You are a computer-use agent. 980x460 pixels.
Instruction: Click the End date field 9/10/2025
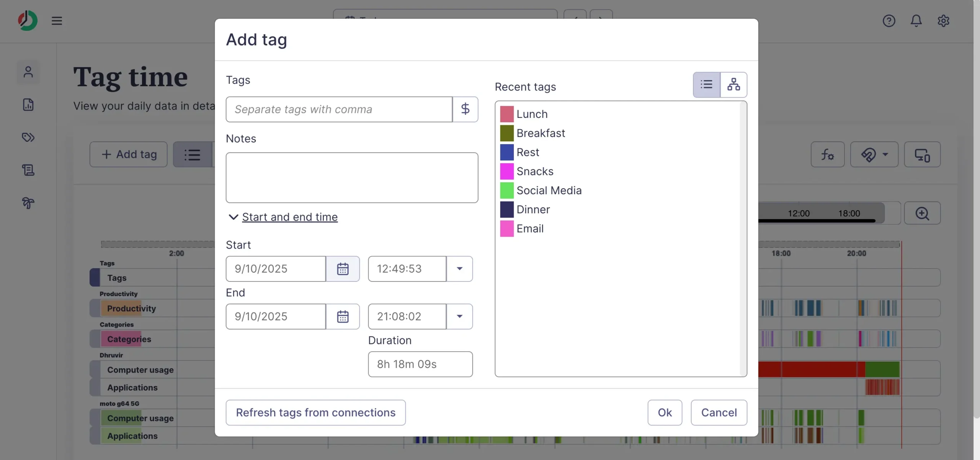click(276, 316)
